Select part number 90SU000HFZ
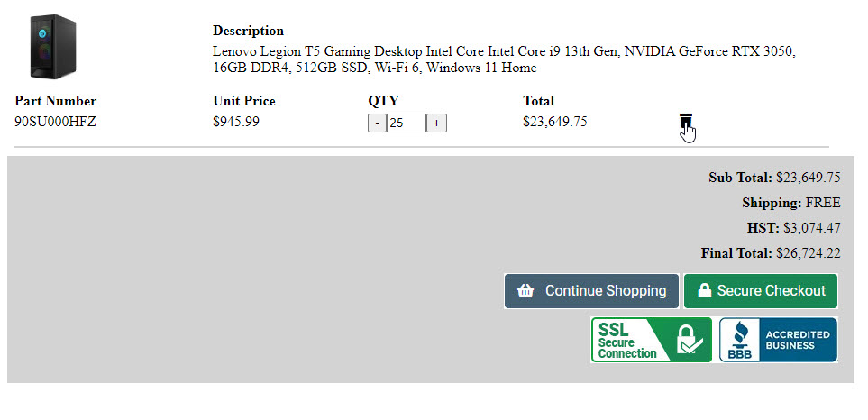The width and height of the screenshot is (868, 420). click(55, 122)
